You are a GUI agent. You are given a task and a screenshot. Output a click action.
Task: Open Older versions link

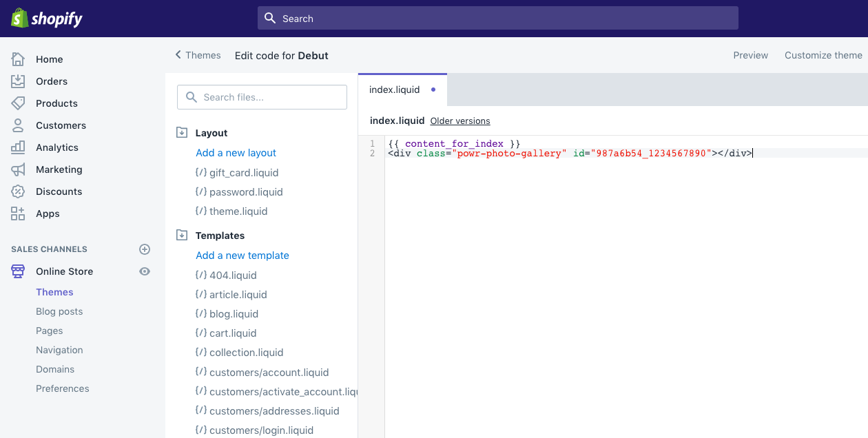[460, 121]
